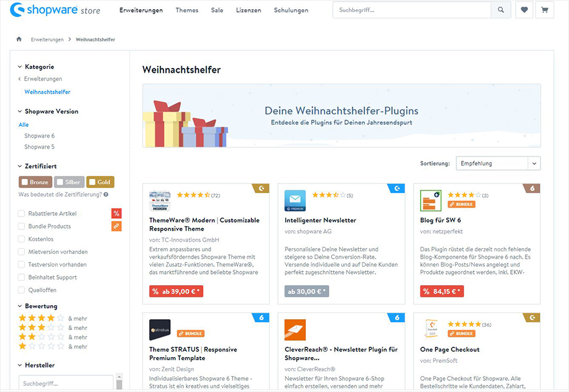569x392 pixels.
Task: Click the home breadcrumb icon
Action: tap(19, 40)
